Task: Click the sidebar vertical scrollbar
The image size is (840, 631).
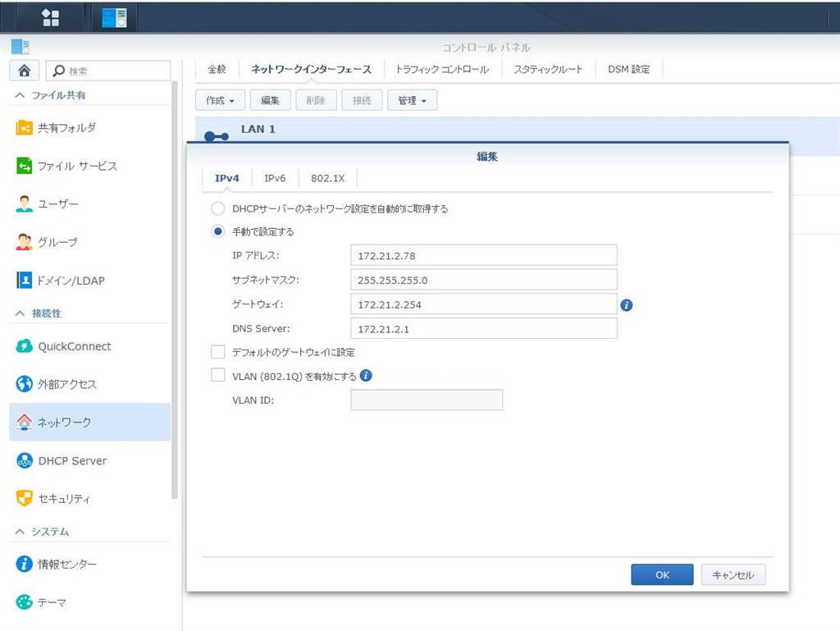Action: pyautogui.click(x=174, y=290)
